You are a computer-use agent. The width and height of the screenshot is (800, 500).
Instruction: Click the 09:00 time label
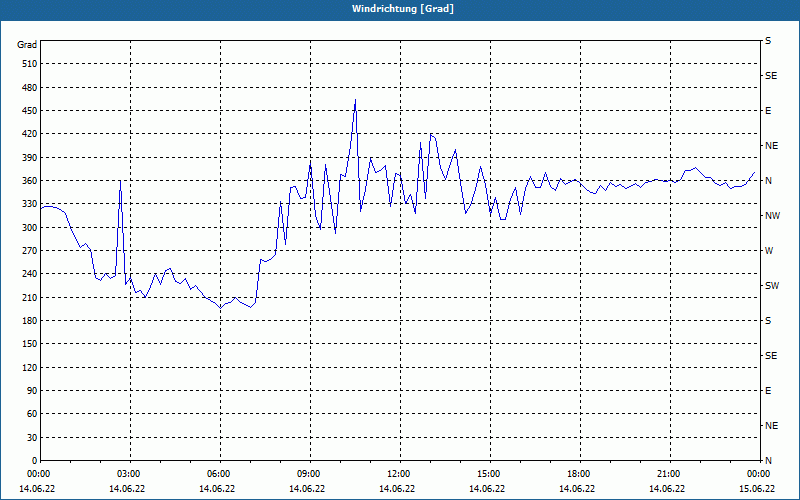pos(307,474)
